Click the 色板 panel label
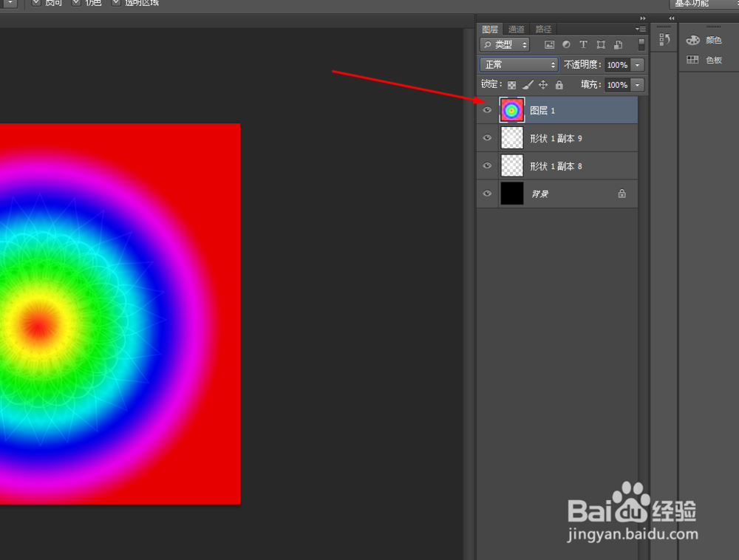The image size is (739, 560). pos(714,60)
